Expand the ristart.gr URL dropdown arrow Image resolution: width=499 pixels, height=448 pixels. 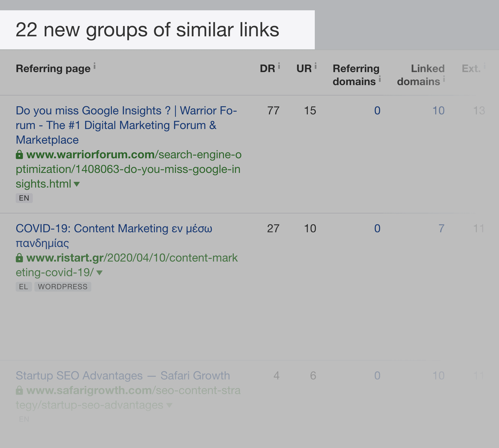point(99,273)
